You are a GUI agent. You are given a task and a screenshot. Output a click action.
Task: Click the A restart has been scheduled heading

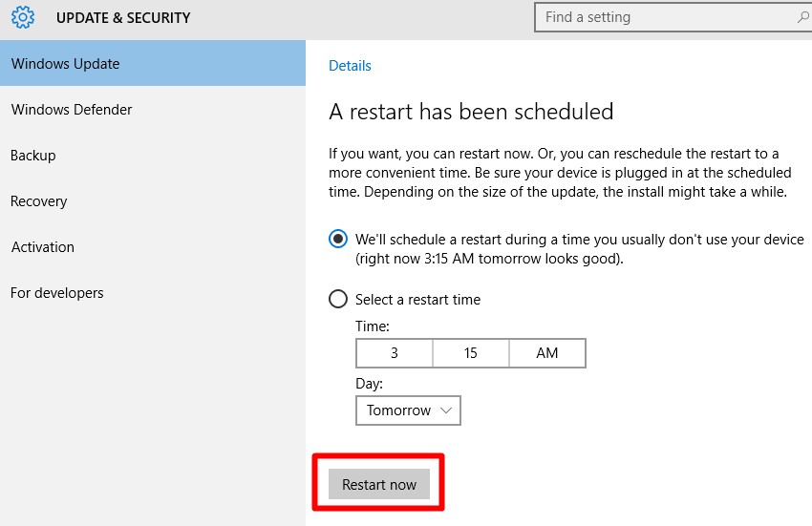[x=471, y=112]
